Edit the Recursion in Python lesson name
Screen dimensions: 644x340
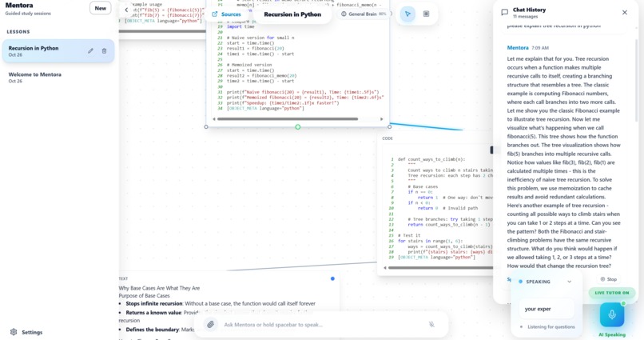pos(90,51)
